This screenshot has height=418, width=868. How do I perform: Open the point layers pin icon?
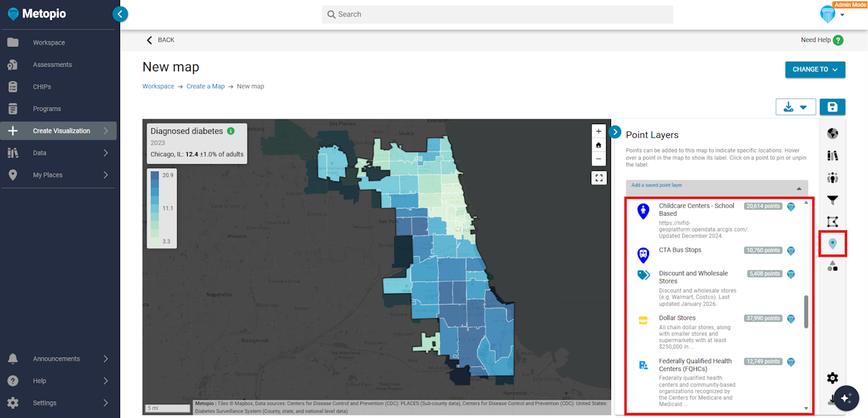[833, 244]
